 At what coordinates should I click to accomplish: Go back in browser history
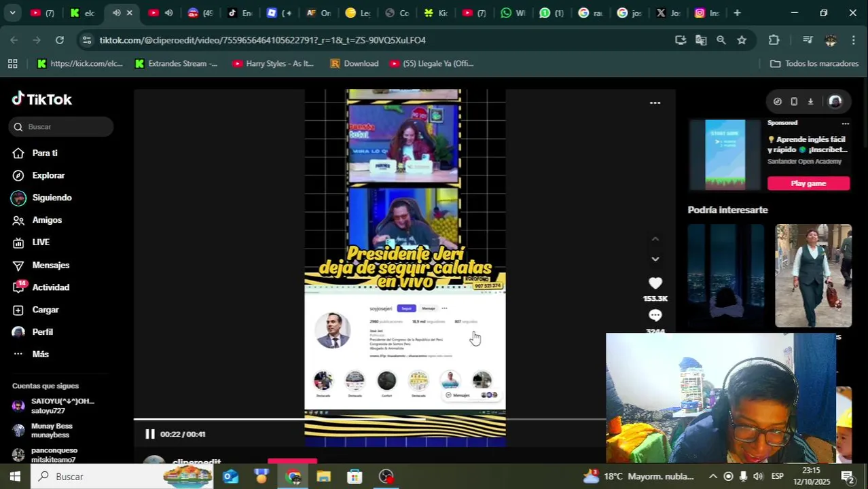click(14, 40)
